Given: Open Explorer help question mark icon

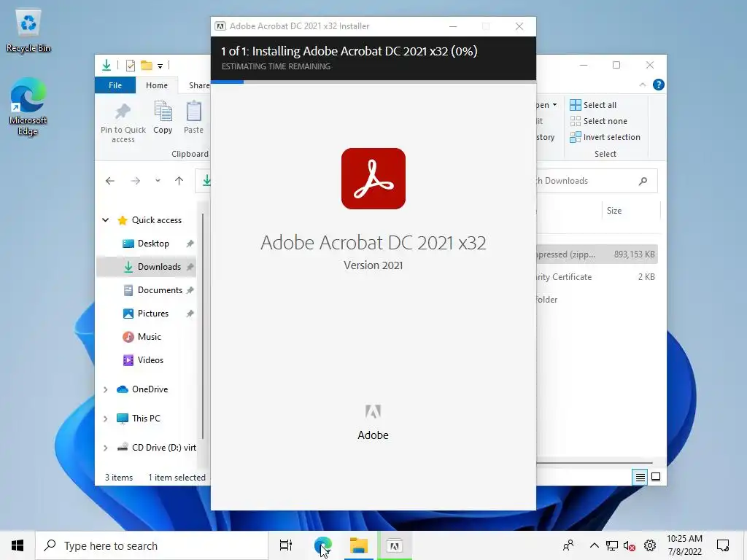Looking at the screenshot, I should 659,85.
